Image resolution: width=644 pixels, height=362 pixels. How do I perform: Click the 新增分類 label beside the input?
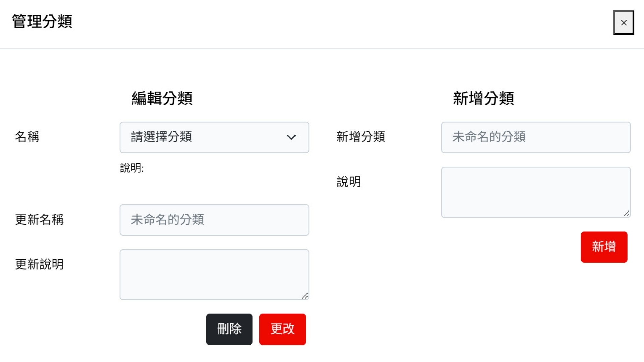tap(361, 137)
